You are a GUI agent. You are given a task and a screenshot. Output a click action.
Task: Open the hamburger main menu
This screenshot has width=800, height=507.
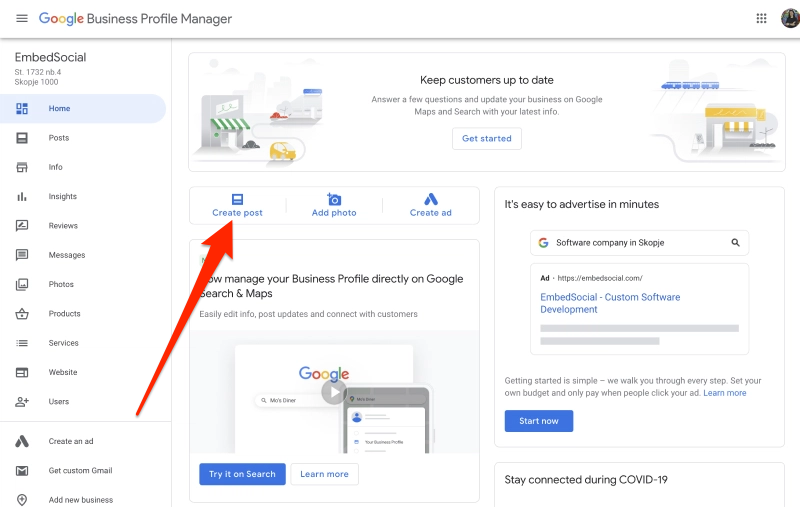21,18
